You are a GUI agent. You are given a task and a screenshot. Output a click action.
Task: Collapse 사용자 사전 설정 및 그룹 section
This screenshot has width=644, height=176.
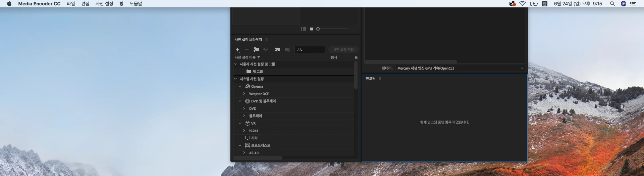tap(235, 64)
